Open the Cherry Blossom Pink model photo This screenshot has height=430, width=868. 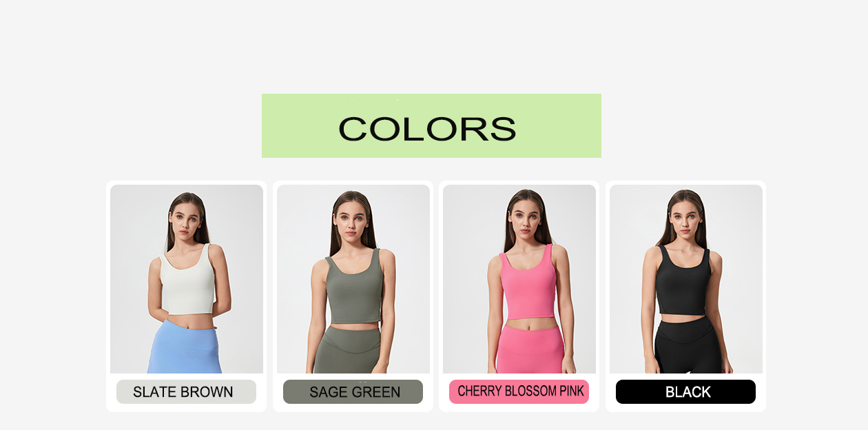tap(519, 279)
